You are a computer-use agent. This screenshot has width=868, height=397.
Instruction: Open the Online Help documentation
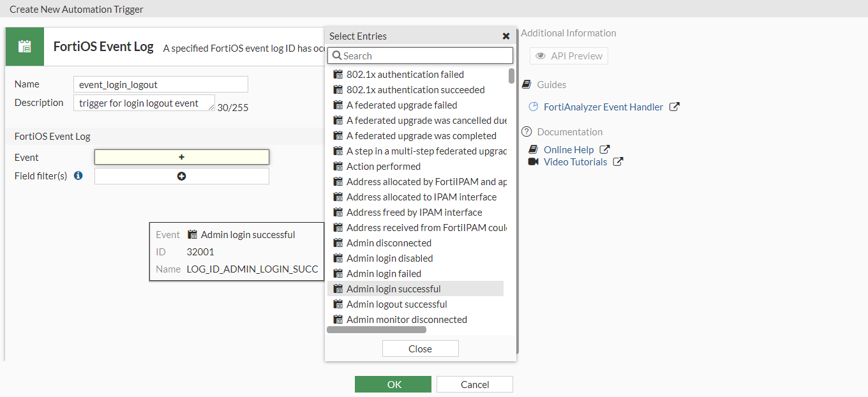click(569, 149)
